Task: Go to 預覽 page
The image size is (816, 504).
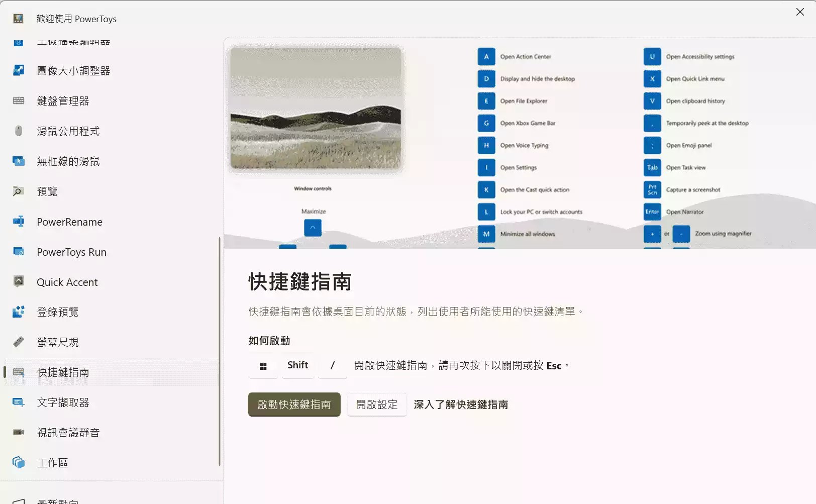Action: click(x=111, y=191)
